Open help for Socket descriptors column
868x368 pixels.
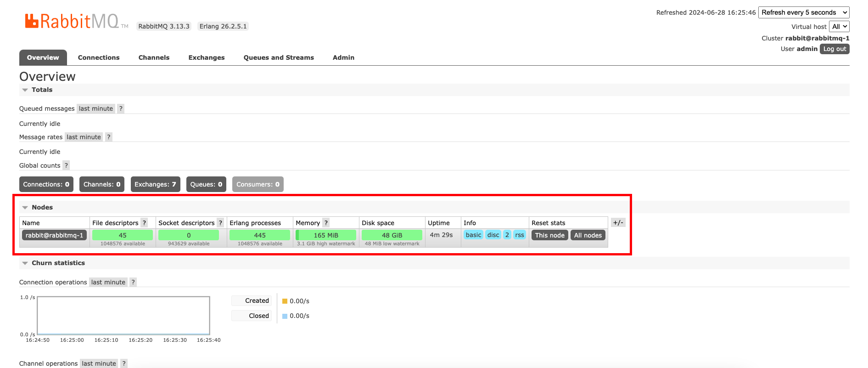pos(220,223)
